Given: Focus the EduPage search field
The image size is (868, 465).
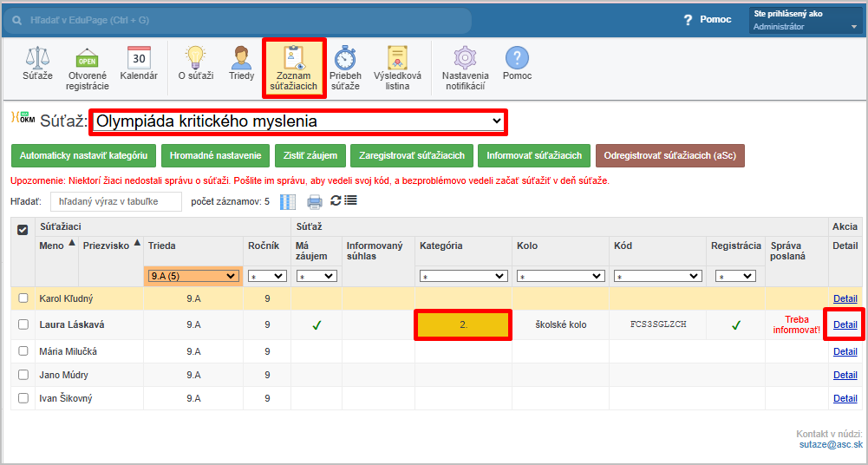Looking at the screenshot, I should (x=238, y=21).
